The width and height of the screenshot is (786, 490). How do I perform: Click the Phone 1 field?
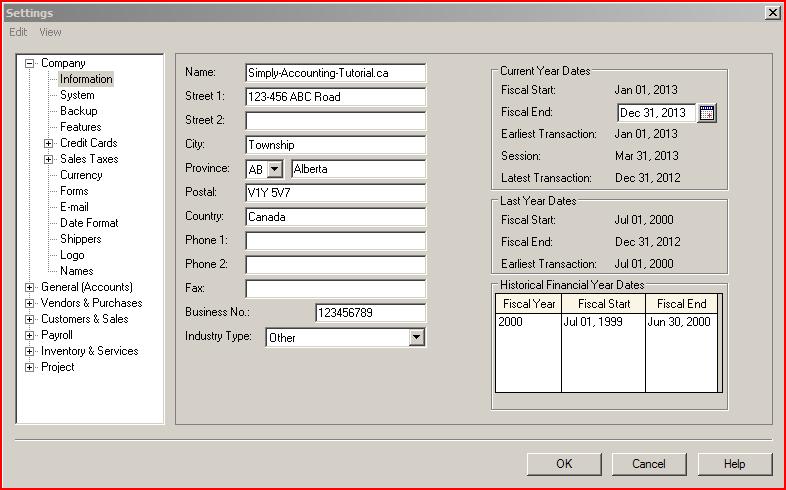335,241
